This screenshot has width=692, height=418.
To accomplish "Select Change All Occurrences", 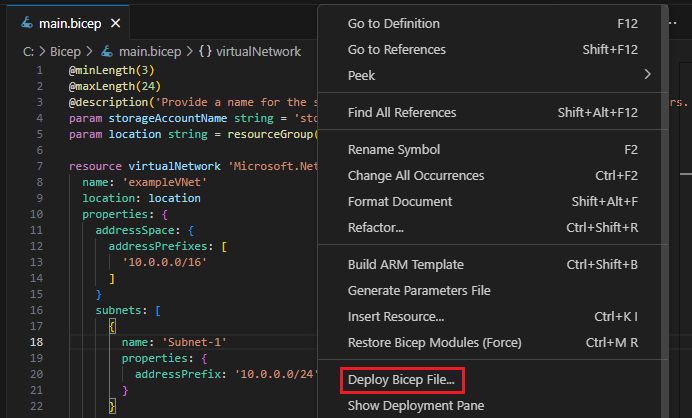I will coord(493,176).
